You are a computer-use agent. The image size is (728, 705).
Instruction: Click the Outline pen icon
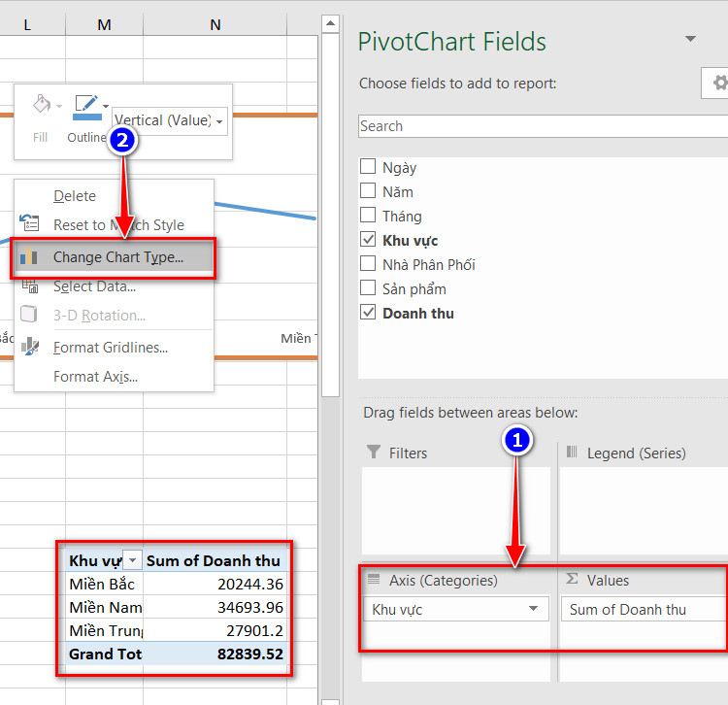(86, 107)
